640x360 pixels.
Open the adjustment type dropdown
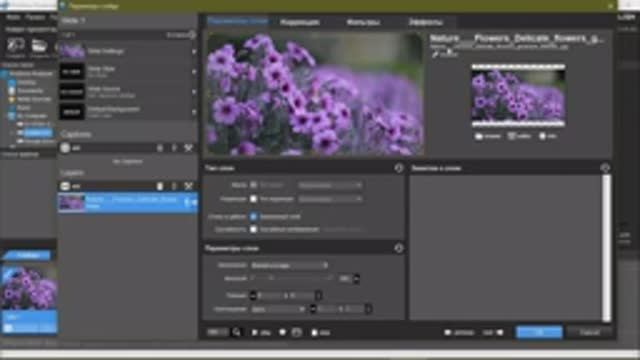tap(330, 199)
